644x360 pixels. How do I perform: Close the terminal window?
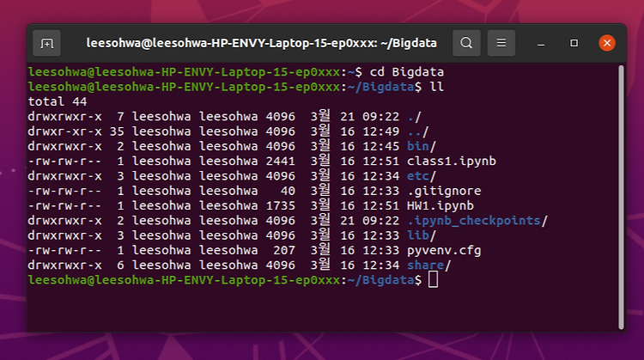click(607, 43)
